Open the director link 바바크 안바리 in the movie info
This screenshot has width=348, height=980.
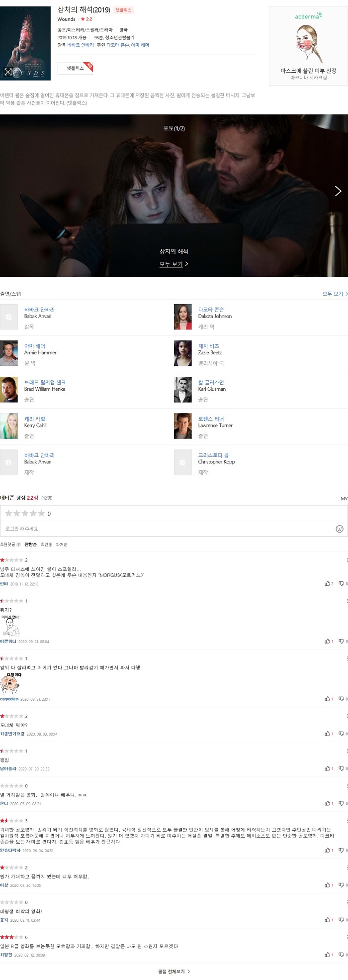pos(81,45)
